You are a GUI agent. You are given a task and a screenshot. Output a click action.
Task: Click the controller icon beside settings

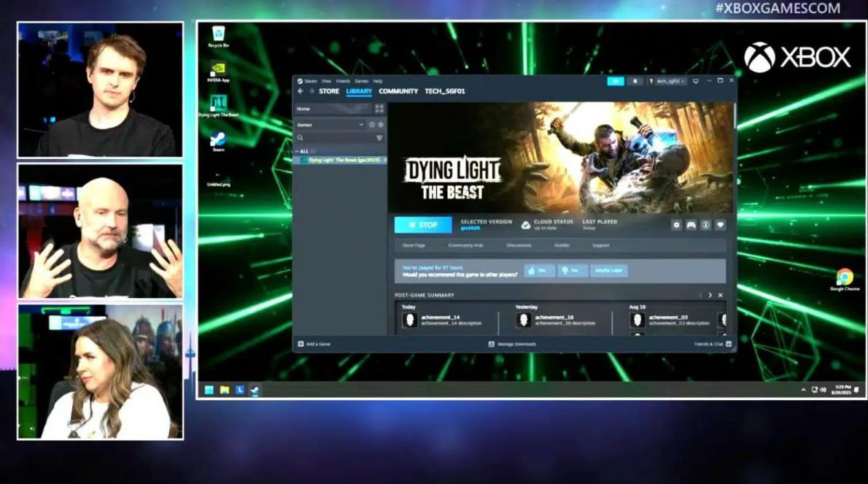pos(691,225)
